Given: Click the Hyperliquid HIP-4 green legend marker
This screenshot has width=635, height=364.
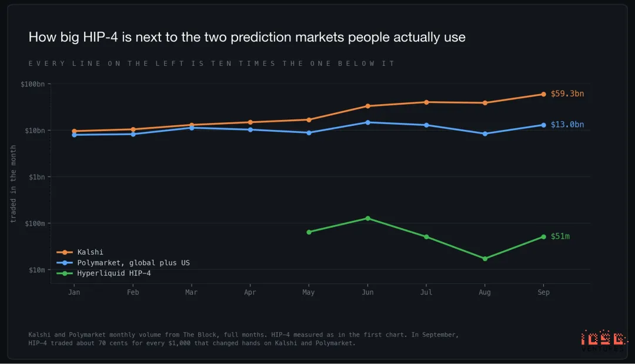Looking at the screenshot, I should pos(65,273).
